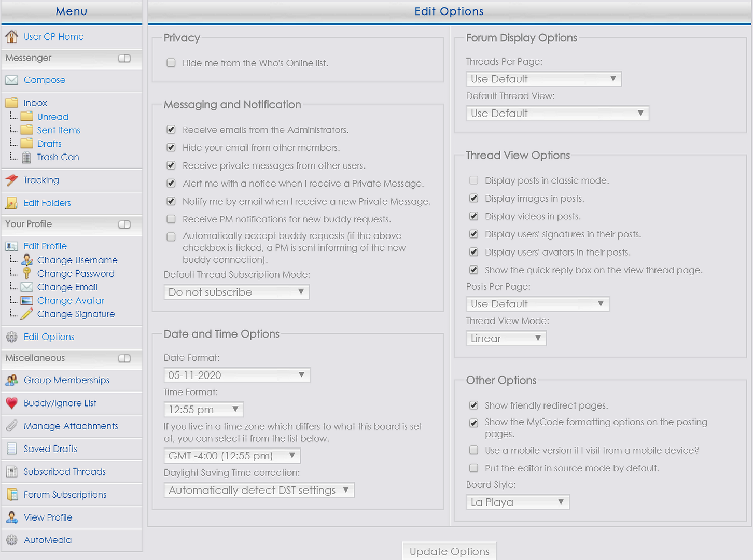This screenshot has width=753, height=560.
Task: Collapse the Miscellaneous section toggle
Action: (x=124, y=358)
